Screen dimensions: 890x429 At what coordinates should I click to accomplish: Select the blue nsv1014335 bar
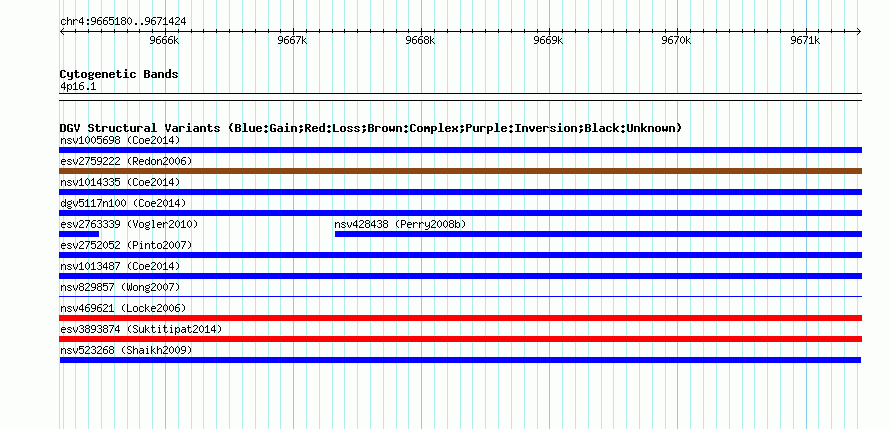460,192
